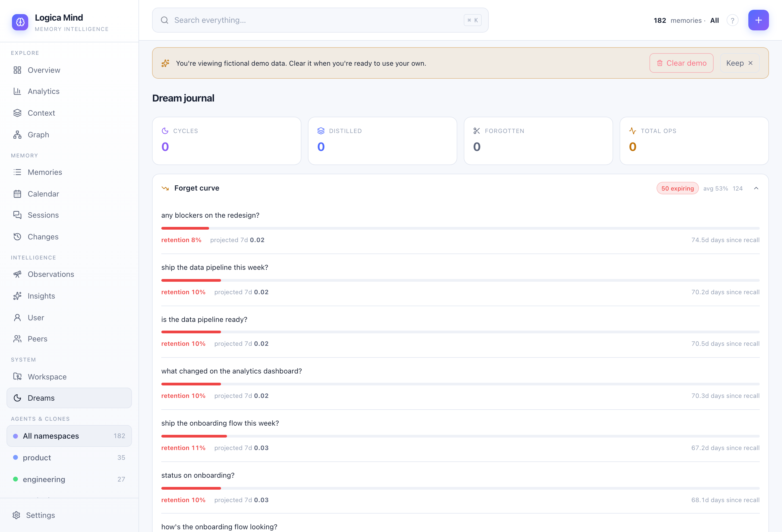Click retention bar for 'status on onboarding?'
The height and width of the screenshot is (532, 782).
click(460, 488)
